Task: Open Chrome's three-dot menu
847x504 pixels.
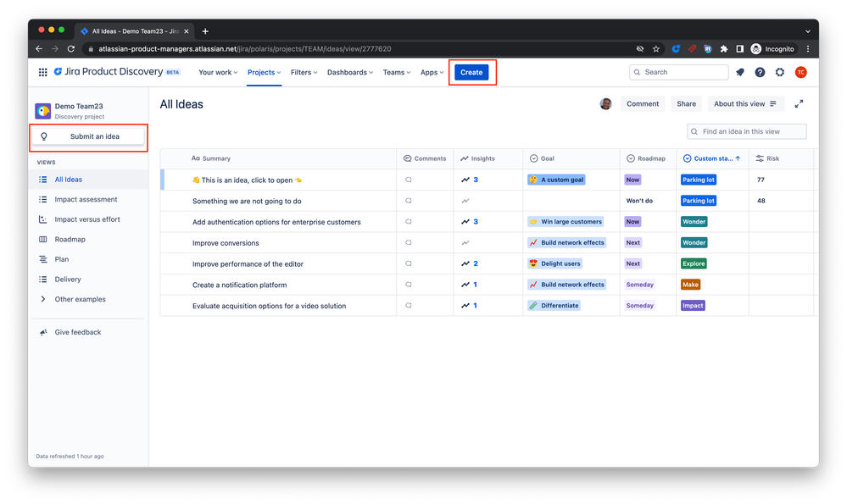Action: [x=808, y=49]
